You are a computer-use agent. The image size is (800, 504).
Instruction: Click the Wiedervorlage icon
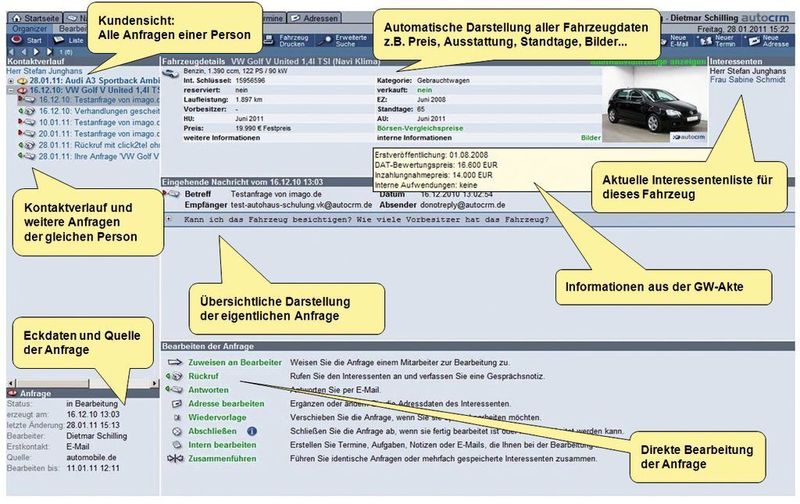[x=177, y=417]
